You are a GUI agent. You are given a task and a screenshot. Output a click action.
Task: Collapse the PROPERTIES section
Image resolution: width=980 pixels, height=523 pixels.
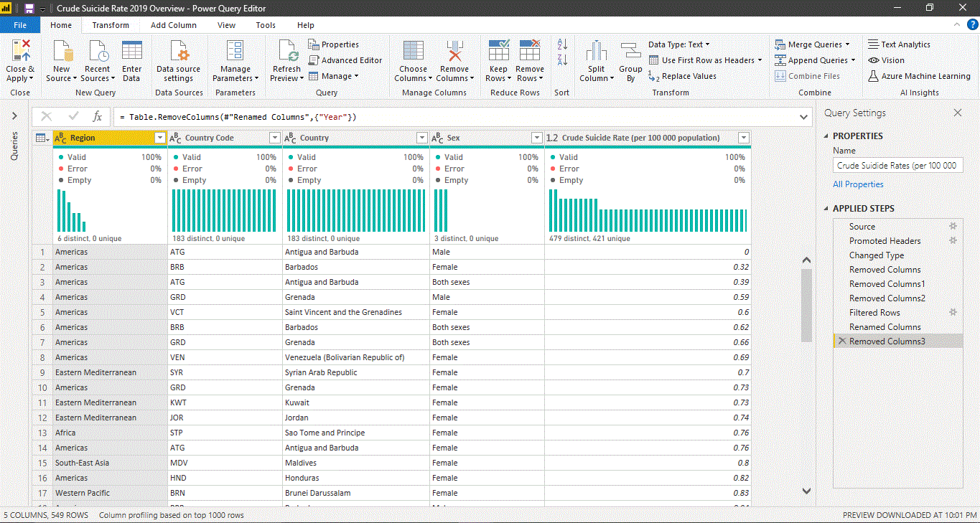[x=826, y=136]
